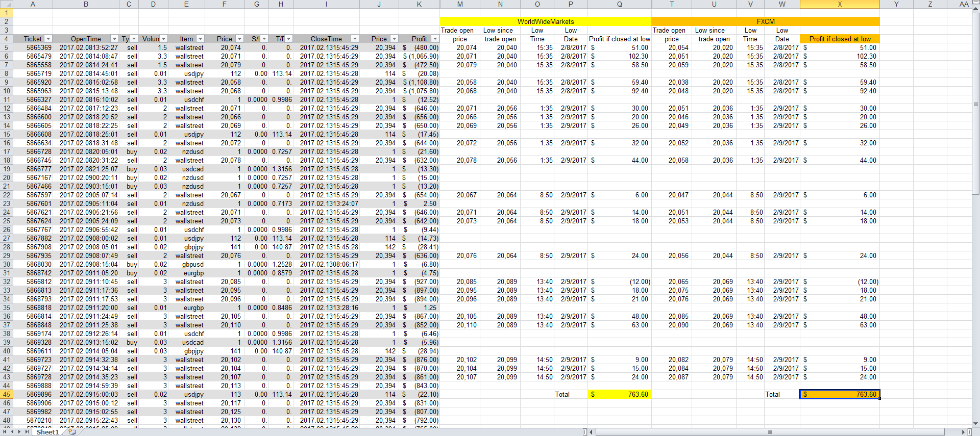Open the Price filter dropdown in column F
Screen dimensions: 980x436
pos(239,39)
